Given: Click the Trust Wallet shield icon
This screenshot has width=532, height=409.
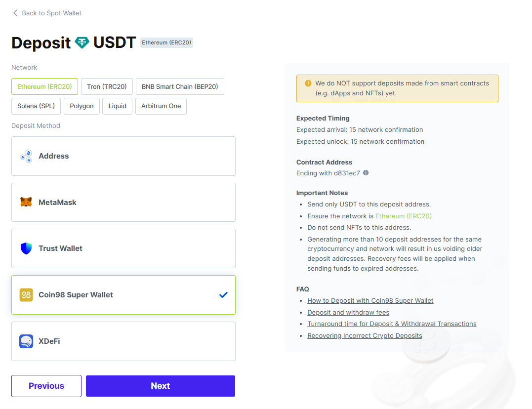Looking at the screenshot, I should [26, 248].
